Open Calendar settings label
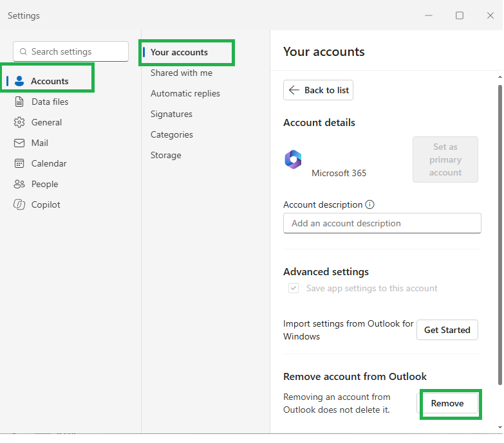504x443 pixels. (x=49, y=163)
